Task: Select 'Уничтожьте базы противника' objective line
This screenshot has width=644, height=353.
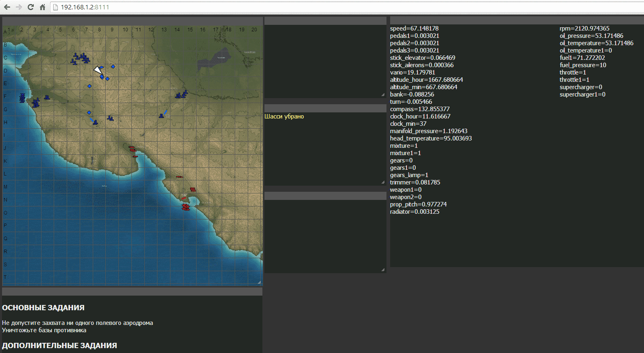Action: click(44, 330)
